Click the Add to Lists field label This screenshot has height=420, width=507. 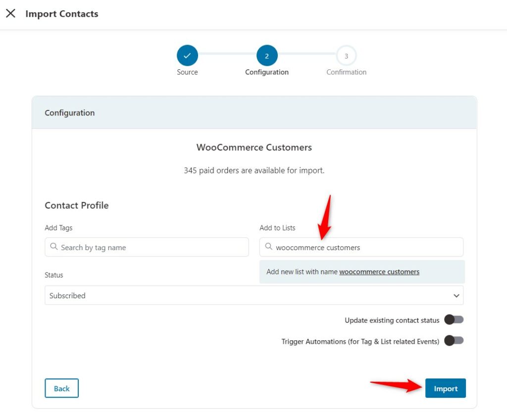click(x=277, y=228)
